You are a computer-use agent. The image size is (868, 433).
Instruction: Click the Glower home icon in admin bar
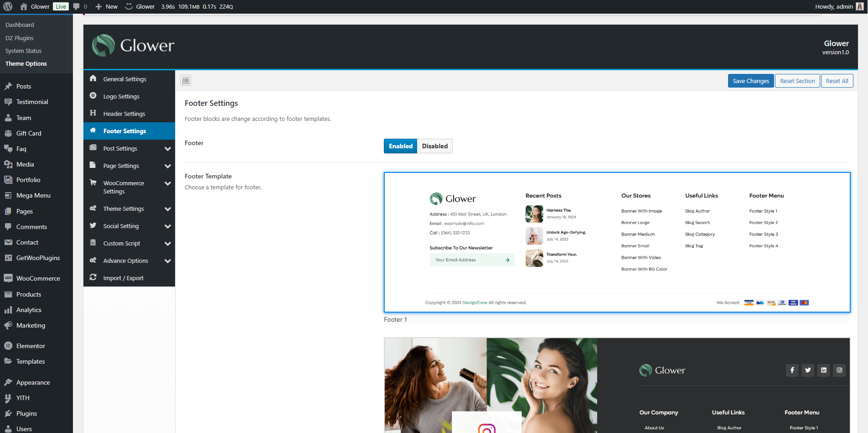[x=24, y=6]
